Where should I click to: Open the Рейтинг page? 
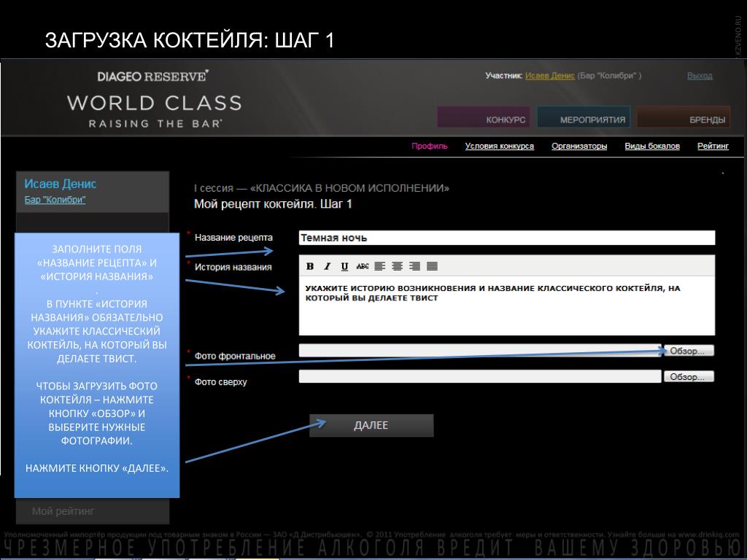point(713,146)
